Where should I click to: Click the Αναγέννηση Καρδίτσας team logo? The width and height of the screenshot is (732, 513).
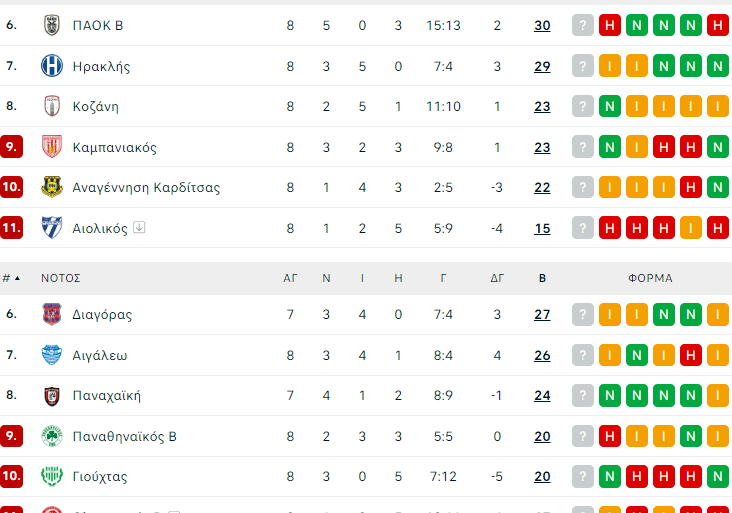(x=52, y=187)
